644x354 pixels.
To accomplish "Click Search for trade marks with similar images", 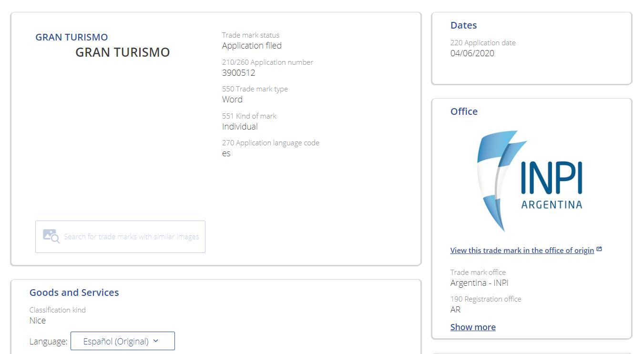I will coord(131,237).
